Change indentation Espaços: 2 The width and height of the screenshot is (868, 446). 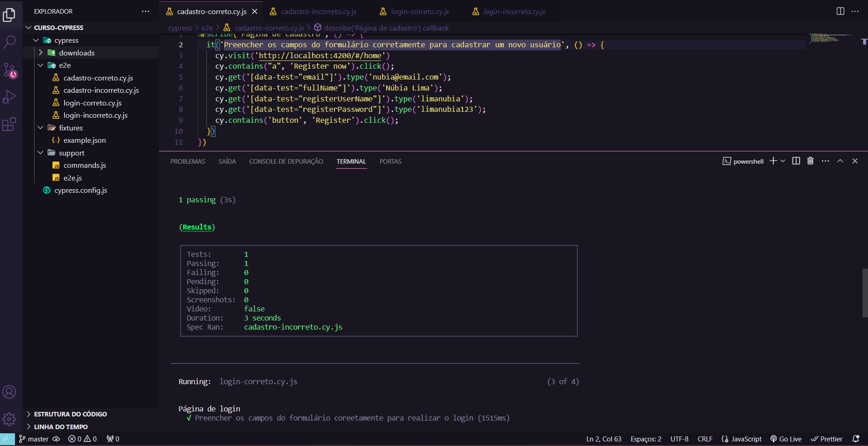click(646, 439)
